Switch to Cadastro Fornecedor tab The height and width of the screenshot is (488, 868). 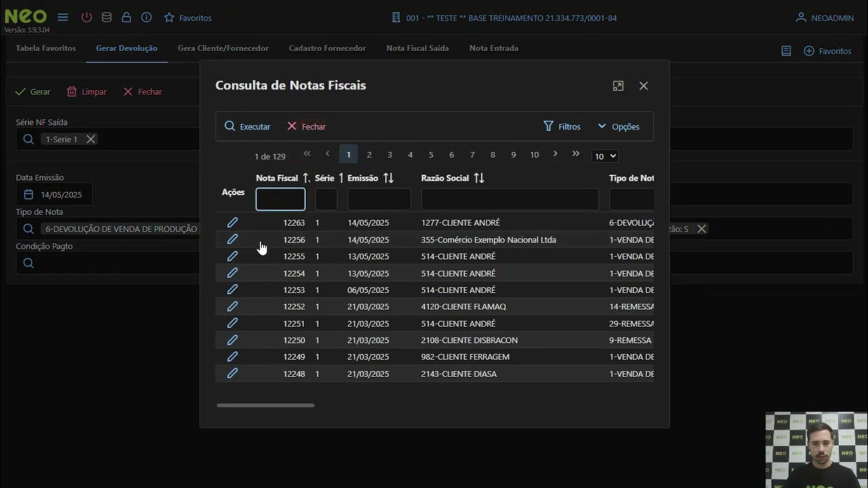coord(327,48)
